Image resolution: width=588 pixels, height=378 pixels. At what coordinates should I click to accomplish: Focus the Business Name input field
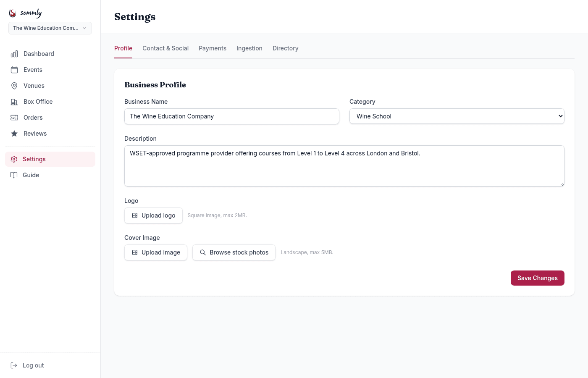pyautogui.click(x=232, y=116)
